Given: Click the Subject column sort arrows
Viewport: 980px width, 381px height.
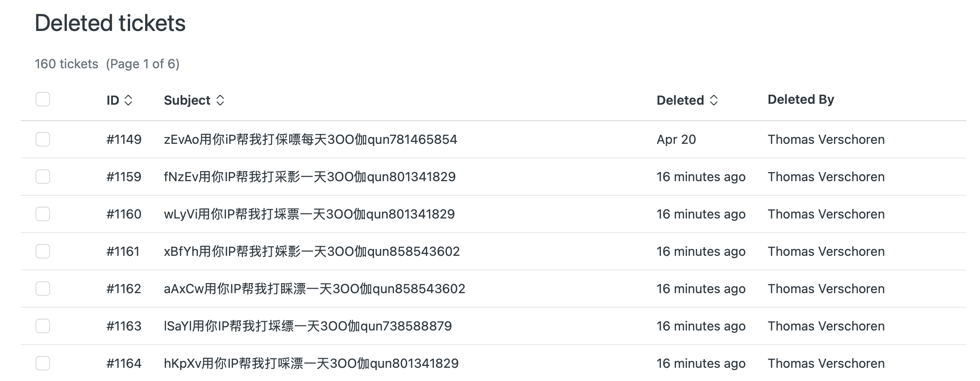Looking at the screenshot, I should [220, 100].
